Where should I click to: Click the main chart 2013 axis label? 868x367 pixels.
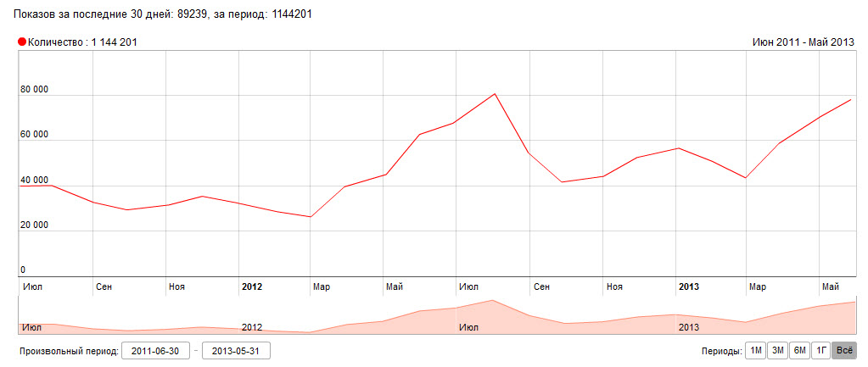pos(689,286)
